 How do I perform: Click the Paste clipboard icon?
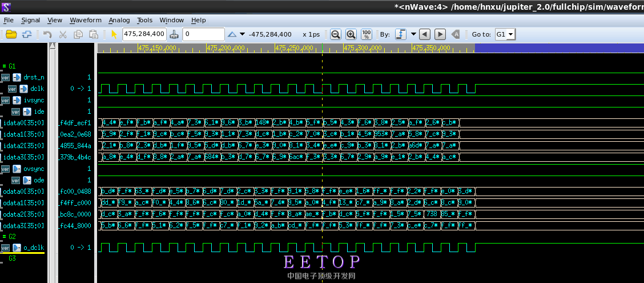94,34
